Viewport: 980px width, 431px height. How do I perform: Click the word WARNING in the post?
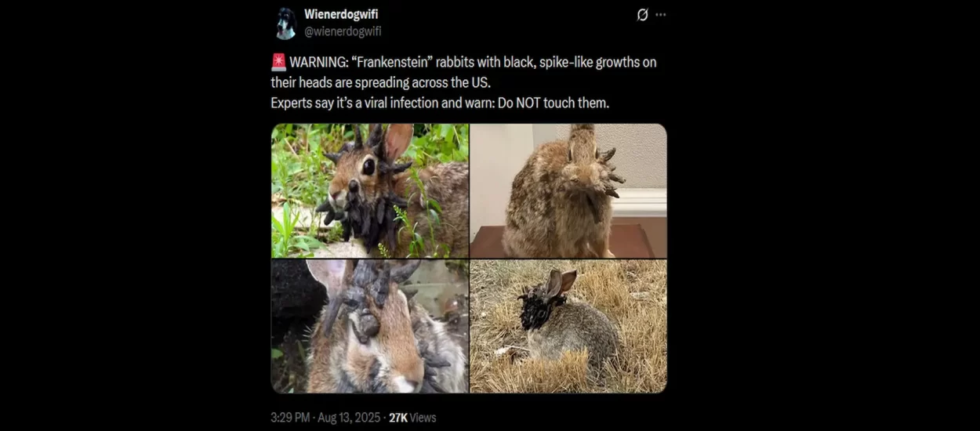pyautogui.click(x=316, y=63)
